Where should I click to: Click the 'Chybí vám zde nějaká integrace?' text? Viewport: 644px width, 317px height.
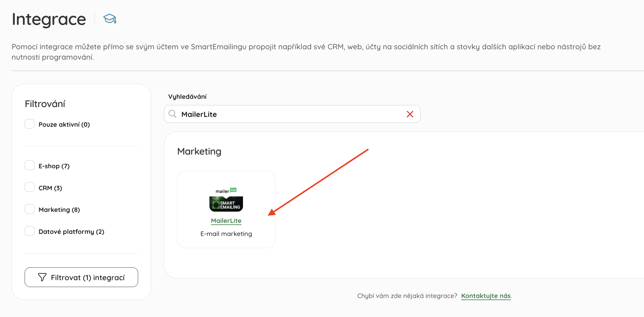click(407, 296)
